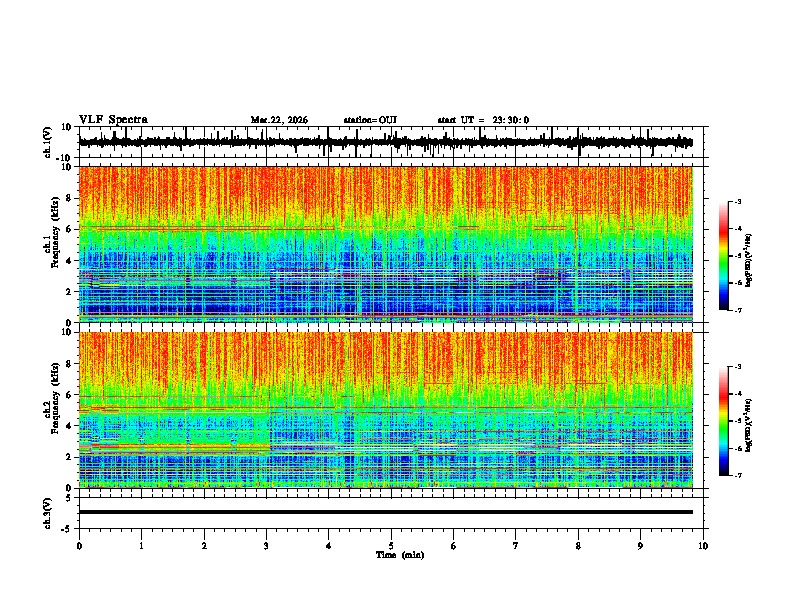This screenshot has width=792, height=612.
Task: Click the ch.1 PSD color scale bar
Action: (724, 256)
